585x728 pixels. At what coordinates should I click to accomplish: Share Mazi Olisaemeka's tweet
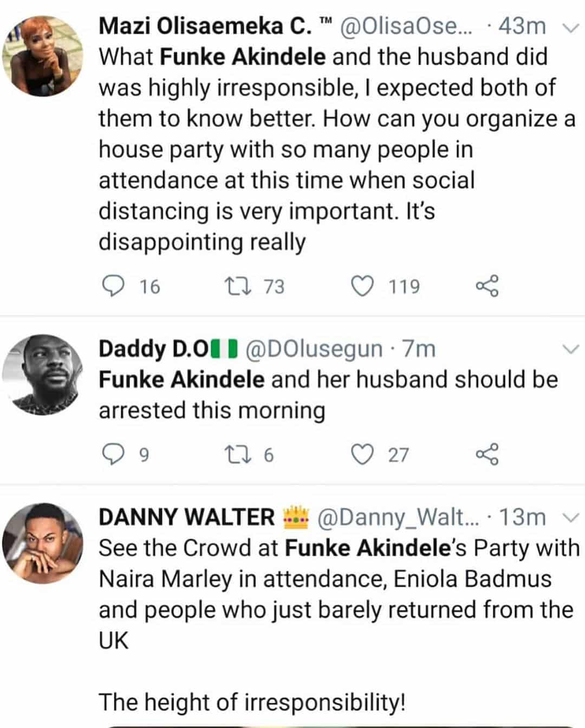coord(487,286)
